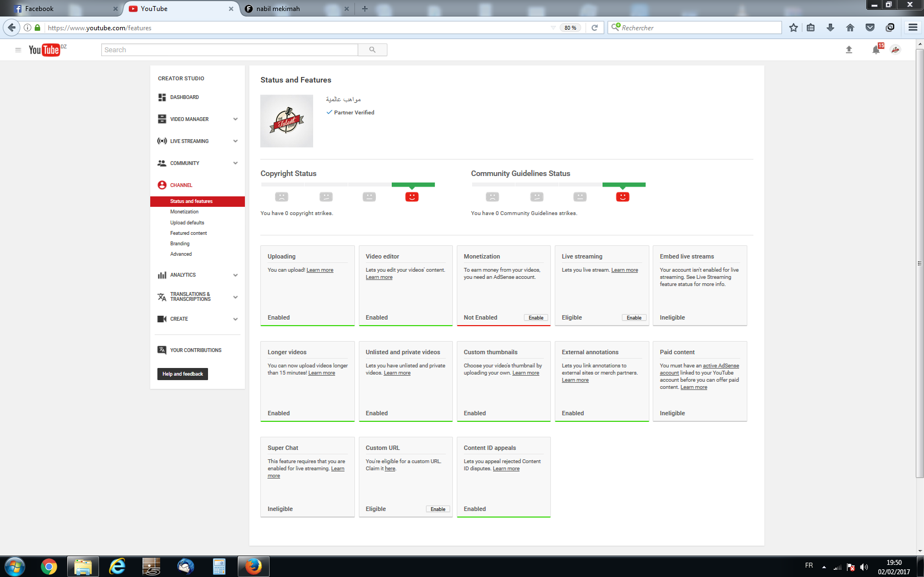The width and height of the screenshot is (924, 577).
Task: Open the notifications bell icon
Action: point(876,50)
